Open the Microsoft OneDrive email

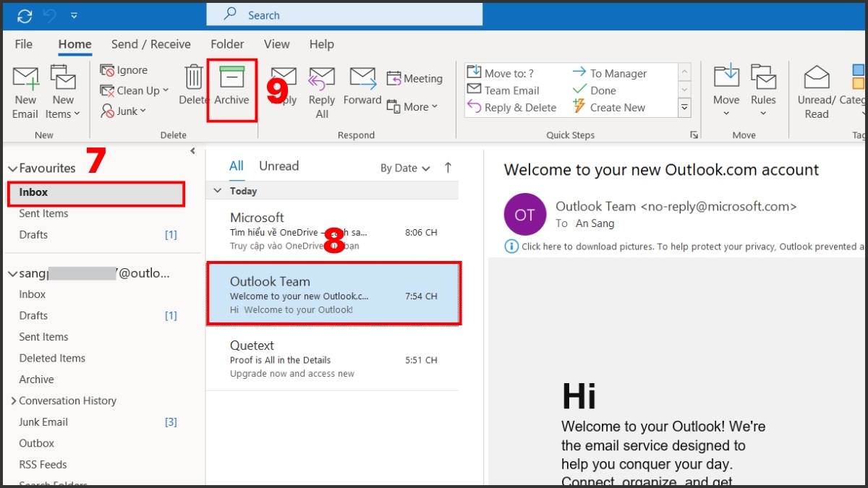pos(333,231)
